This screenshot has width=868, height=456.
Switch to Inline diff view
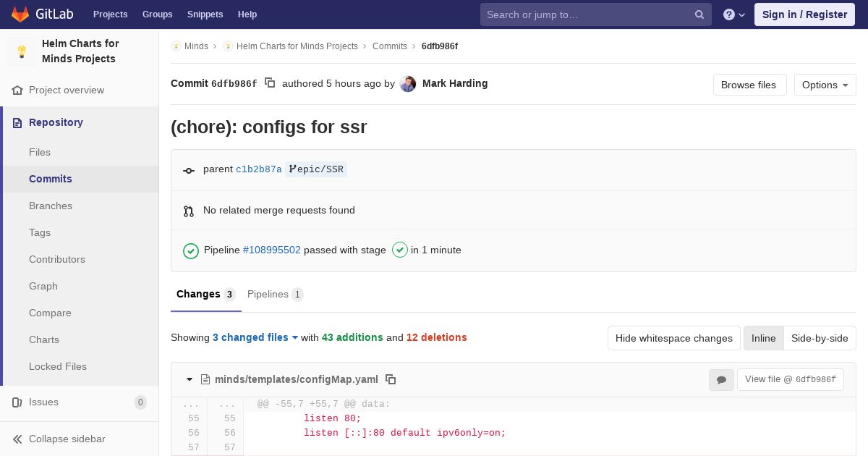[763, 338]
